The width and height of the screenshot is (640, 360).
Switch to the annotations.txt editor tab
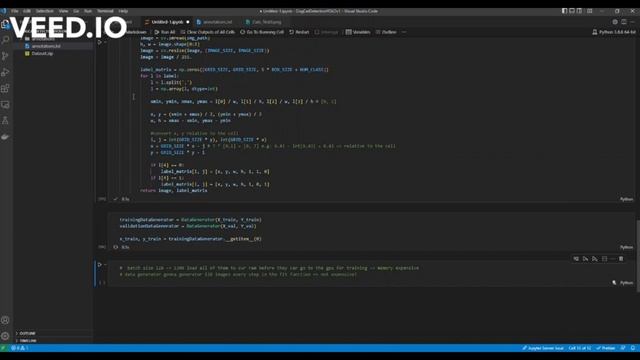tap(217, 22)
